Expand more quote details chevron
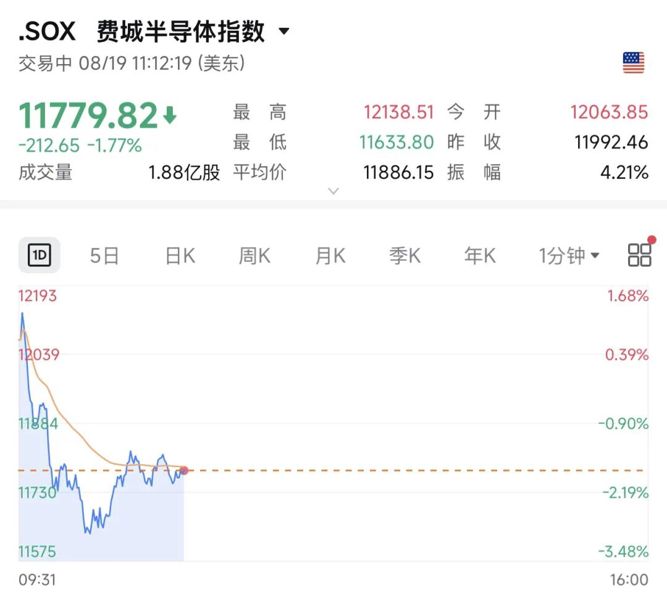This screenshot has width=667, height=609. tap(334, 191)
